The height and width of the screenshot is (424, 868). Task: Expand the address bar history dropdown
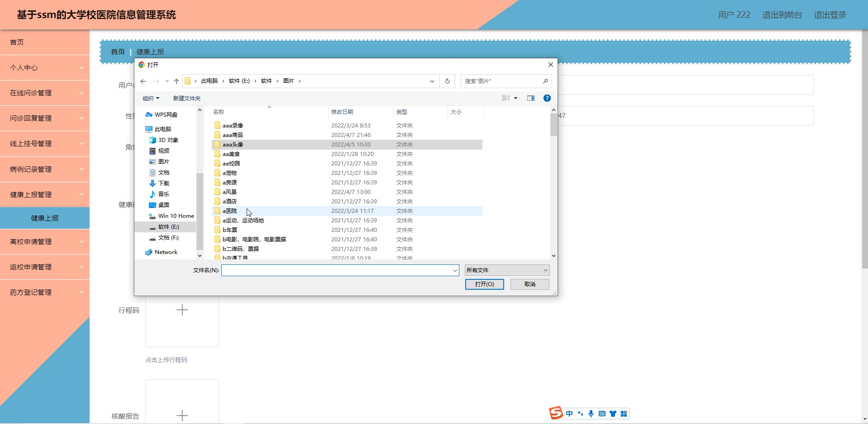coord(432,81)
